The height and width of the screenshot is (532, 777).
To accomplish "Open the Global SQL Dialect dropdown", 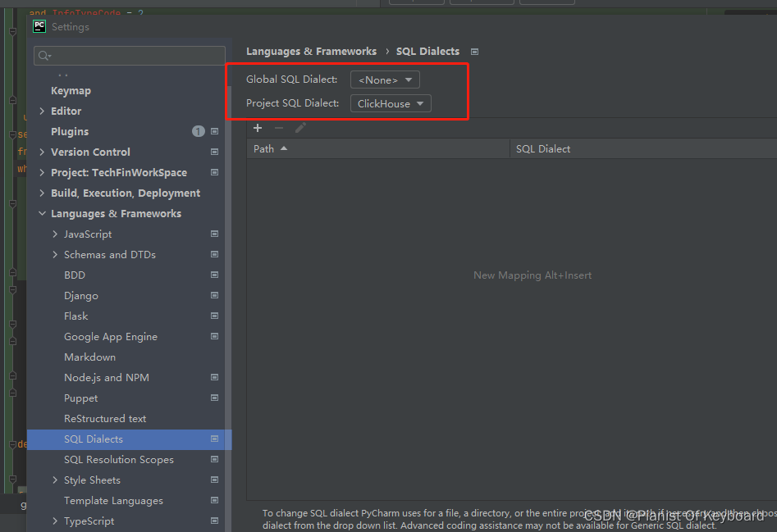I will click(x=385, y=80).
